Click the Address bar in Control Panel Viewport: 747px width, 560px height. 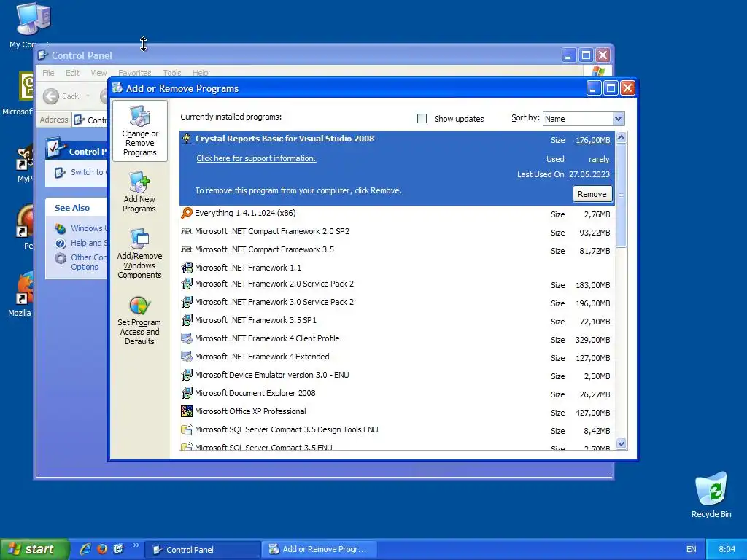pyautogui.click(x=90, y=120)
